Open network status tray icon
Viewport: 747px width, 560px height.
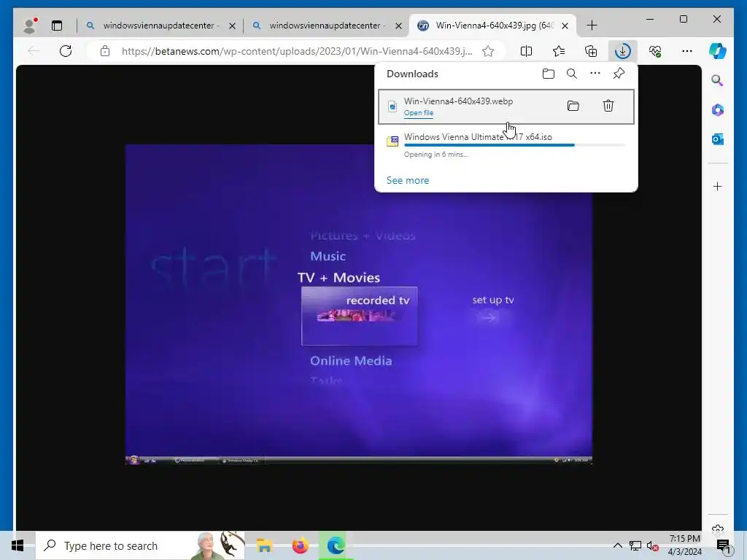[x=635, y=545]
